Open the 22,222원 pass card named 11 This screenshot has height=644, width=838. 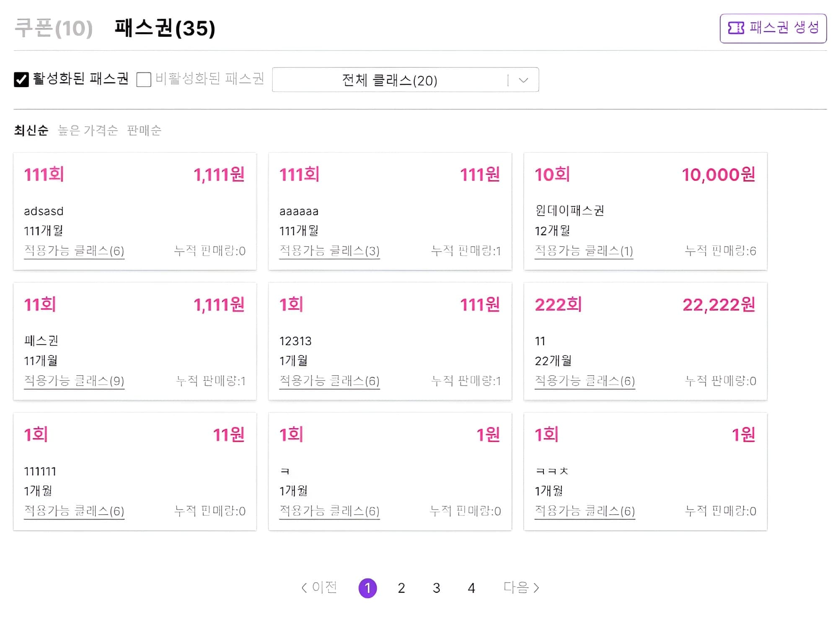[645, 340]
